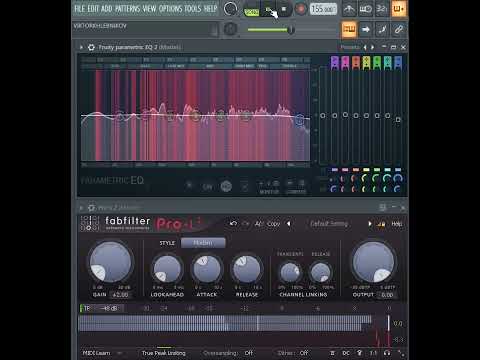Viewport: 480px width, 360px height.
Task: Adjust the green master volume slider
Action: 291,30
